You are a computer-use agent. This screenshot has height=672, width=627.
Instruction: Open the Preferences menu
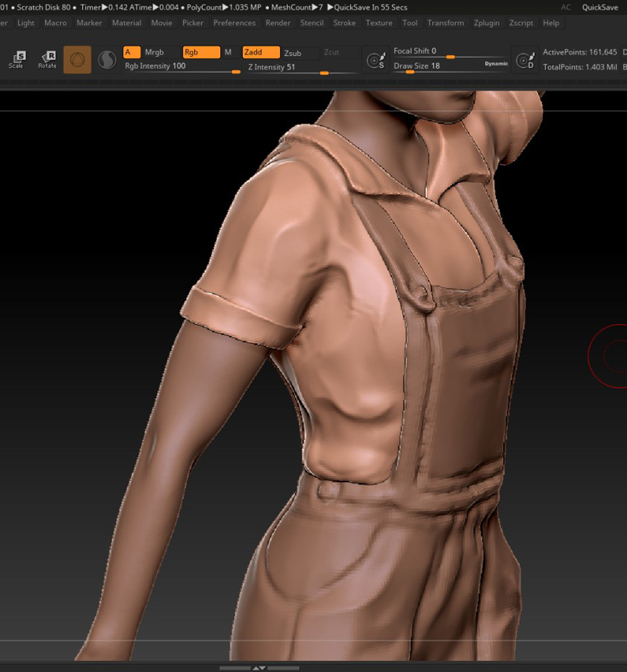point(234,23)
